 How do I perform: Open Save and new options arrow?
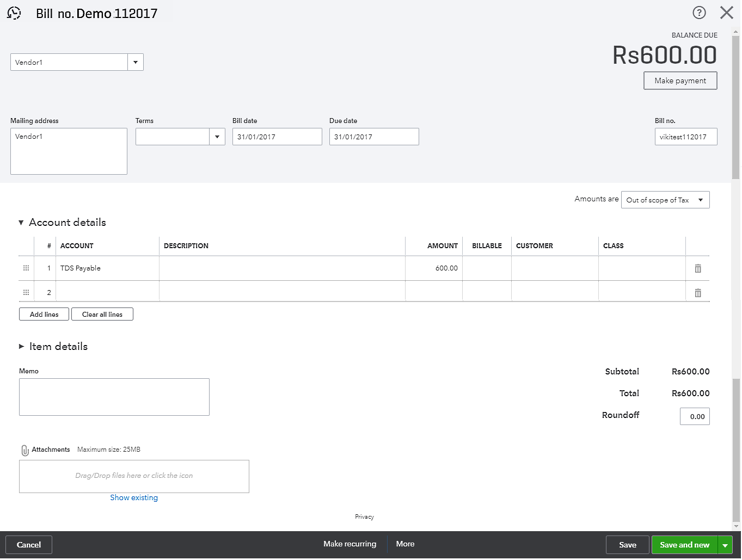(725, 545)
